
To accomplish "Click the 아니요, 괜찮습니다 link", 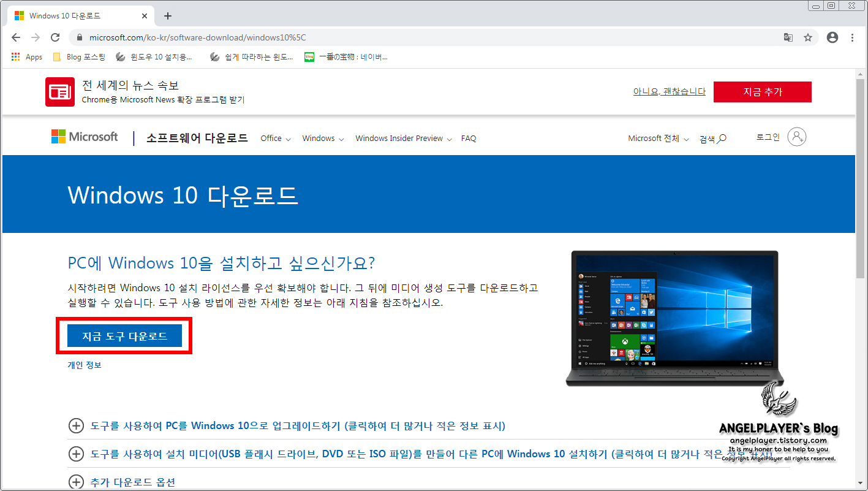I will (x=670, y=91).
